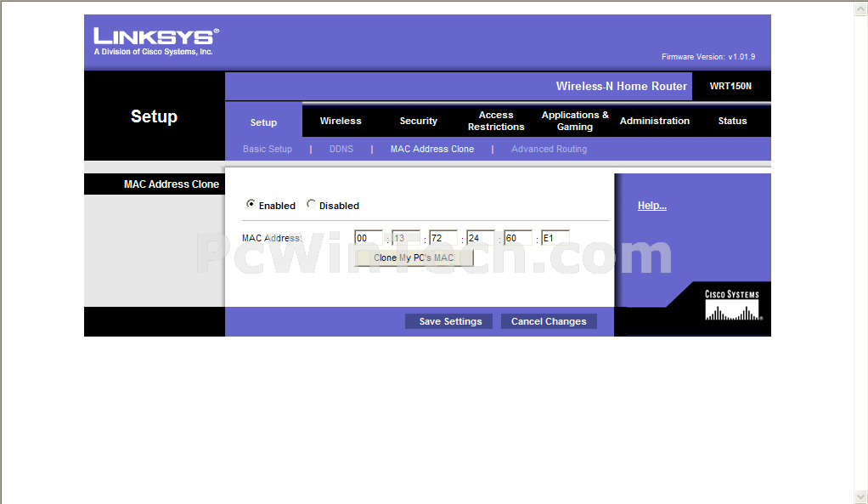Screen dimensions: 868x504
Task: Click MAC field containing 72
Action: (x=443, y=238)
